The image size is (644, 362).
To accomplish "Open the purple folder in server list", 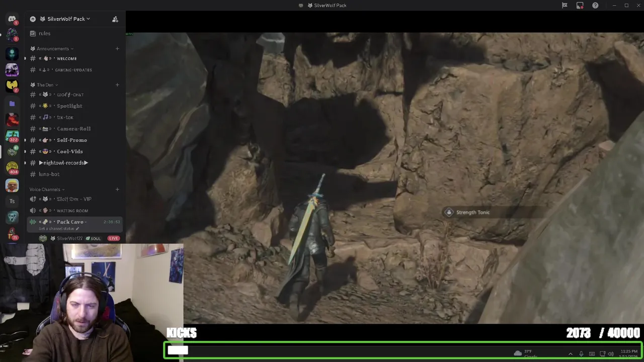I will (x=12, y=104).
